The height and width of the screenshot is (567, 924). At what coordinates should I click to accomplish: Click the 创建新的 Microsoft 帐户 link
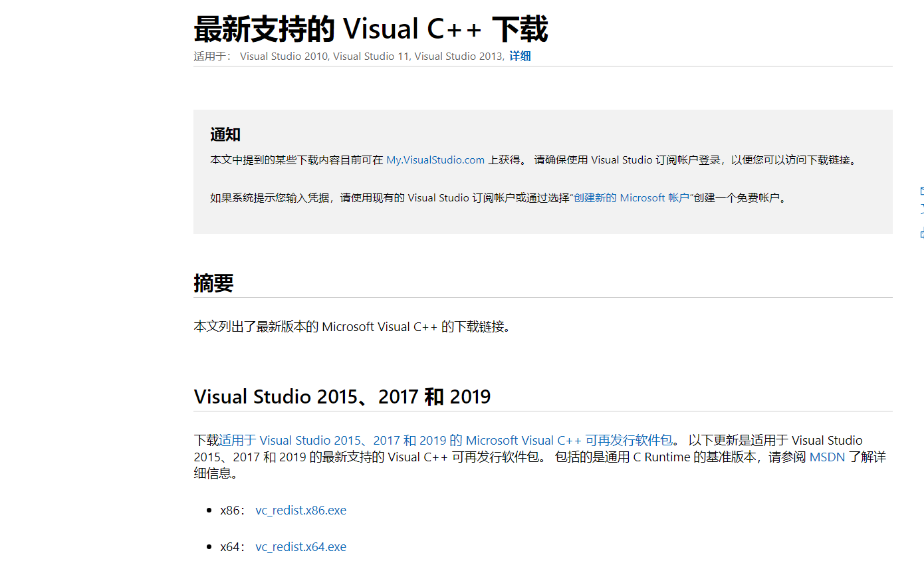tap(632, 198)
